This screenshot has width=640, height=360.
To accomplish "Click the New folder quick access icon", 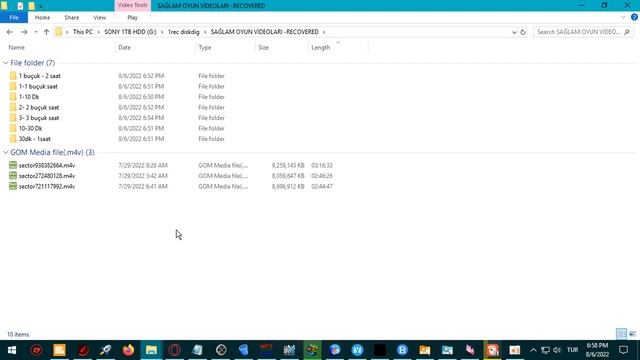I will pyautogui.click(x=31, y=6).
